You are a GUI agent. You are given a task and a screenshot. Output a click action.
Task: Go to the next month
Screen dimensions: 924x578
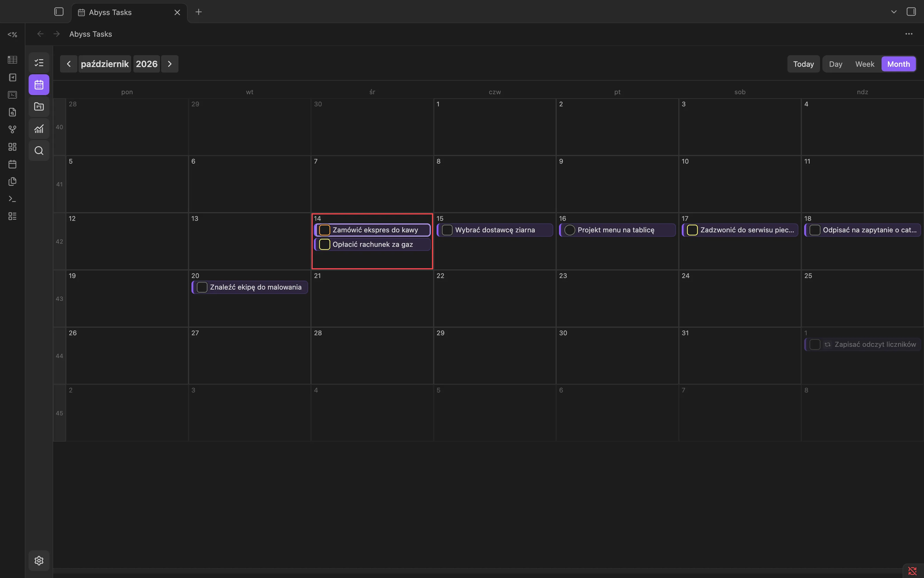(170, 64)
